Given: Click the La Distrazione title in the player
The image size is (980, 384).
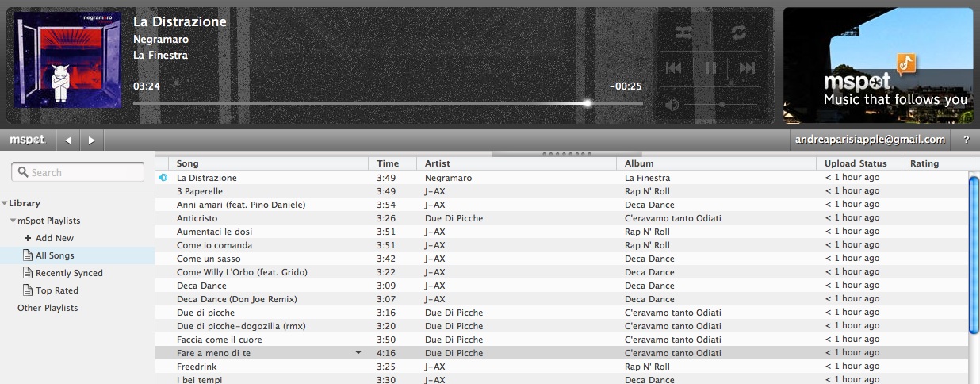Looking at the screenshot, I should coord(180,21).
